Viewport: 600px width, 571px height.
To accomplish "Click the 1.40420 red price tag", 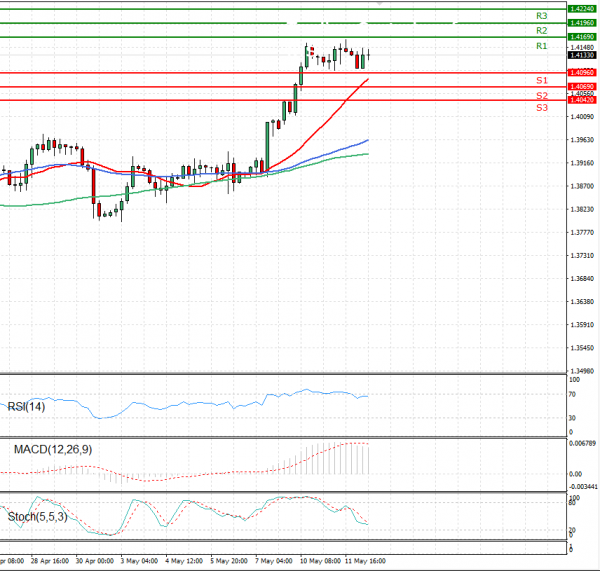I will coord(582,100).
